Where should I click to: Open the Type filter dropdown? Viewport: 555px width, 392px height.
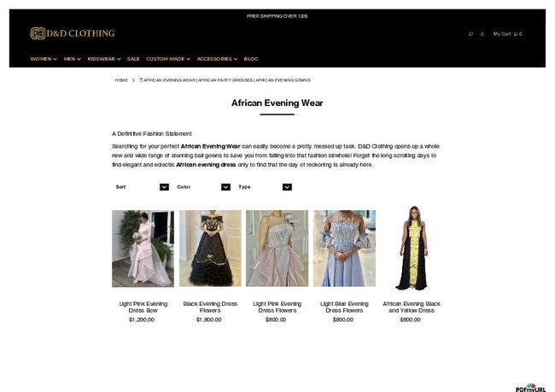[x=265, y=187]
